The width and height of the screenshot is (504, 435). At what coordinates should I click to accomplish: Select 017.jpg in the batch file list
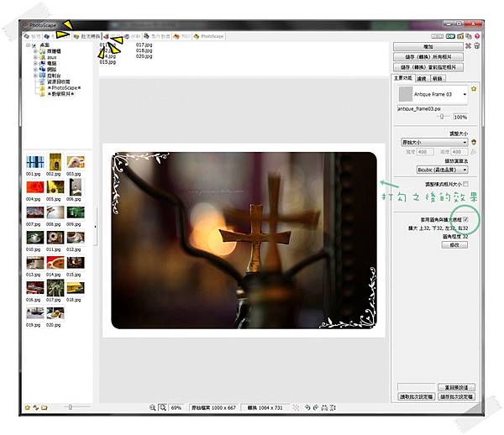coord(144,45)
